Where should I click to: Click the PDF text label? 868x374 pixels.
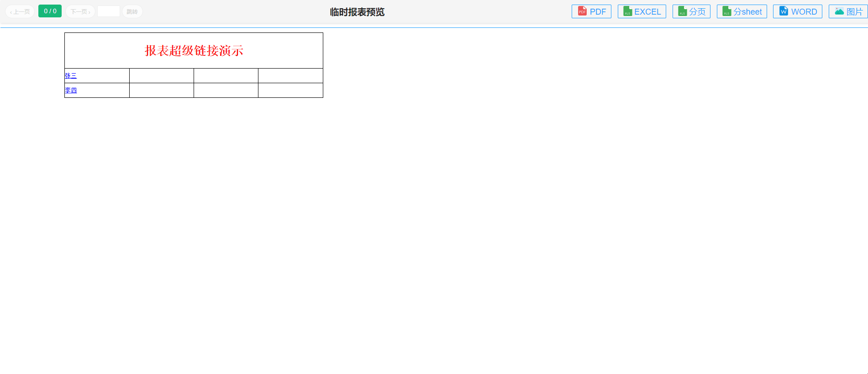(x=598, y=12)
